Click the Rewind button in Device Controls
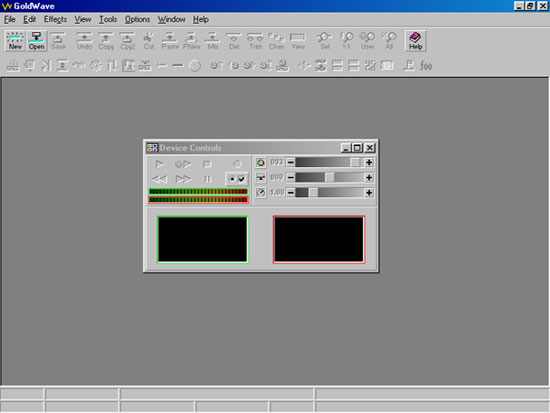 pyautogui.click(x=160, y=179)
